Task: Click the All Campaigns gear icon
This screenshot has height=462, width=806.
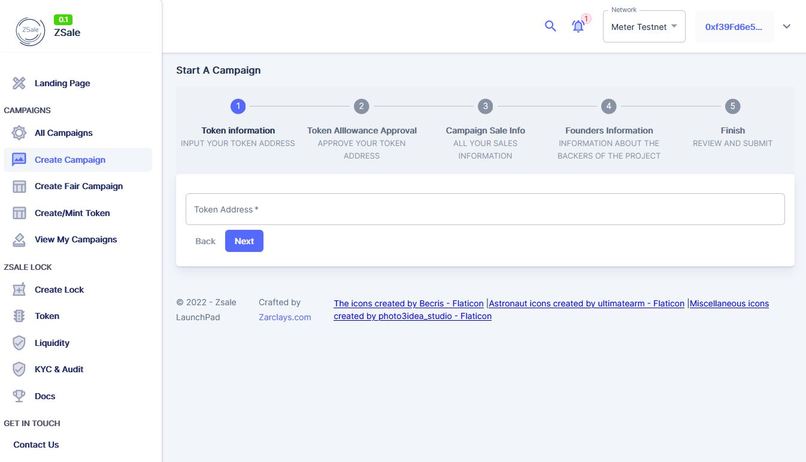Action: point(19,133)
